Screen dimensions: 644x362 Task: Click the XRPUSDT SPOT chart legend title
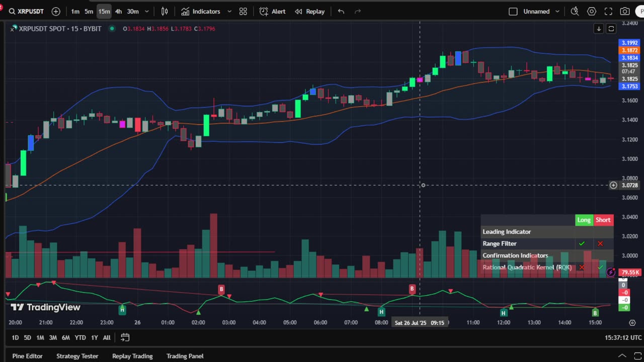tap(60, 29)
